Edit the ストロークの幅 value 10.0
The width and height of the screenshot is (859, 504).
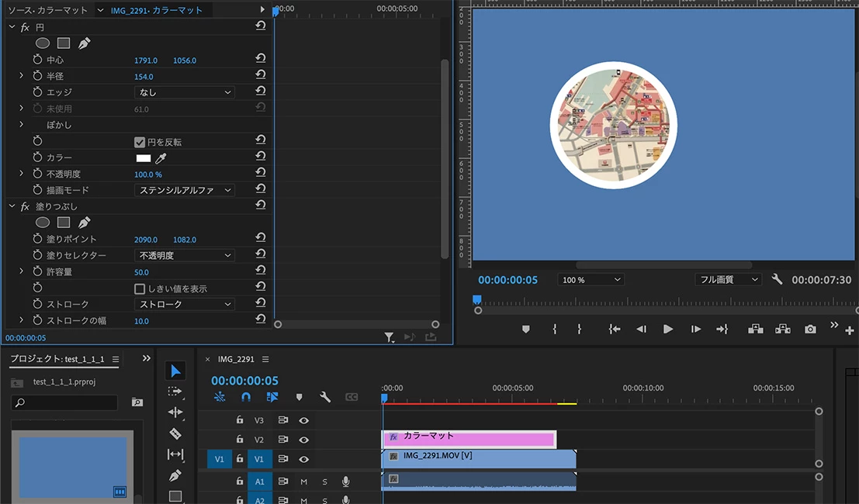pyautogui.click(x=141, y=321)
